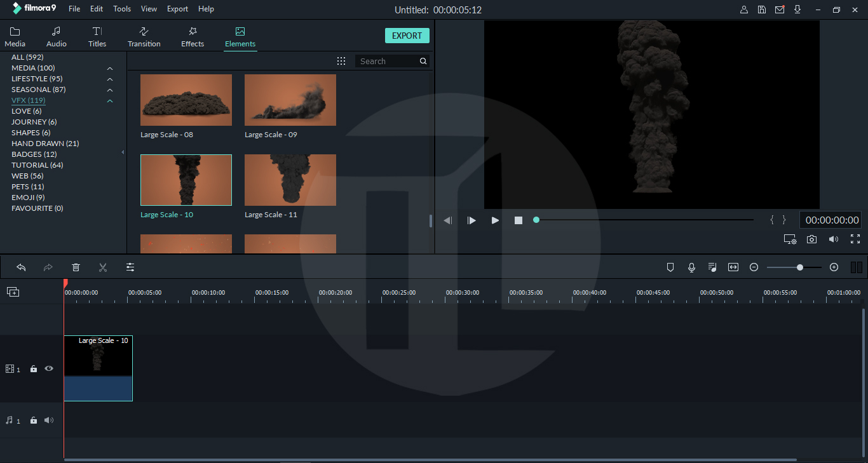The height and width of the screenshot is (463, 868).
Task: Collapse the SEASONAL (87) category
Action: pyautogui.click(x=110, y=90)
